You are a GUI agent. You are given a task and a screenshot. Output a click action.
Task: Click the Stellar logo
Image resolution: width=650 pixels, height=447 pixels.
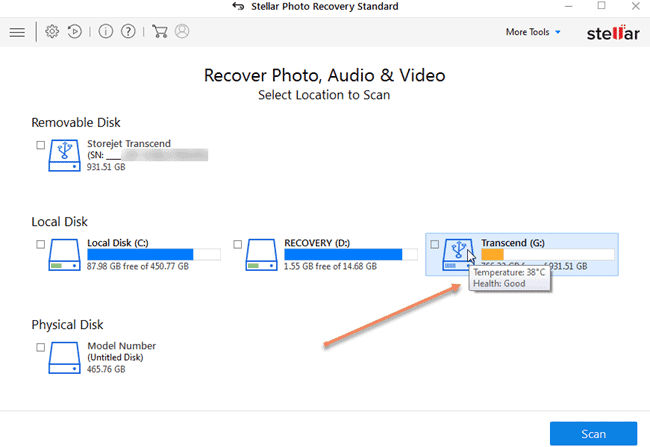pyautogui.click(x=613, y=33)
